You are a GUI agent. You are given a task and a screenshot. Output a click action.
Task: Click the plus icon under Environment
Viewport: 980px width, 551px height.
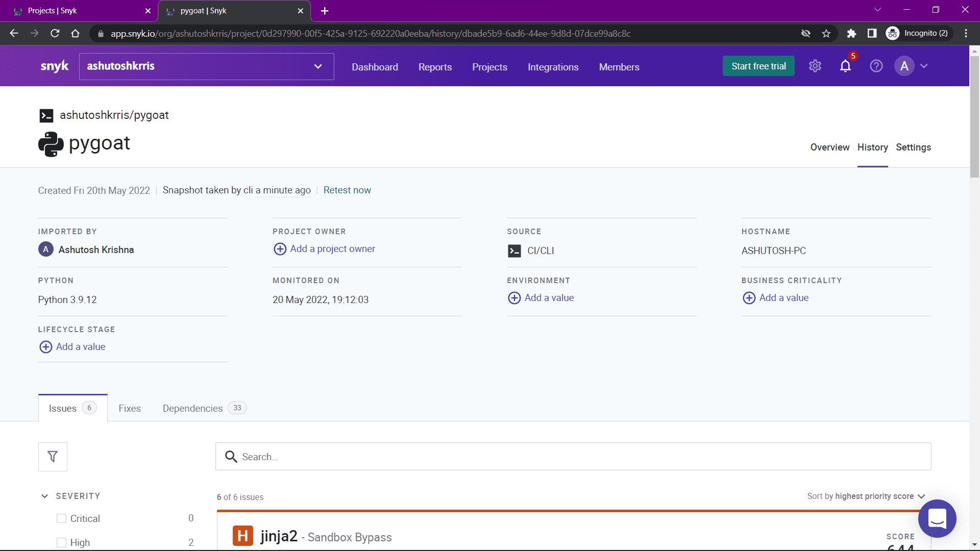(x=514, y=298)
